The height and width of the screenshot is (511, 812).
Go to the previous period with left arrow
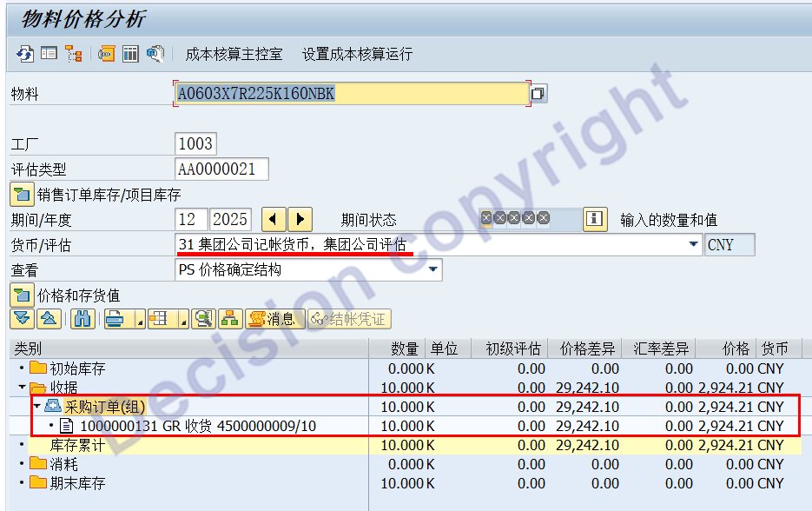point(273,219)
